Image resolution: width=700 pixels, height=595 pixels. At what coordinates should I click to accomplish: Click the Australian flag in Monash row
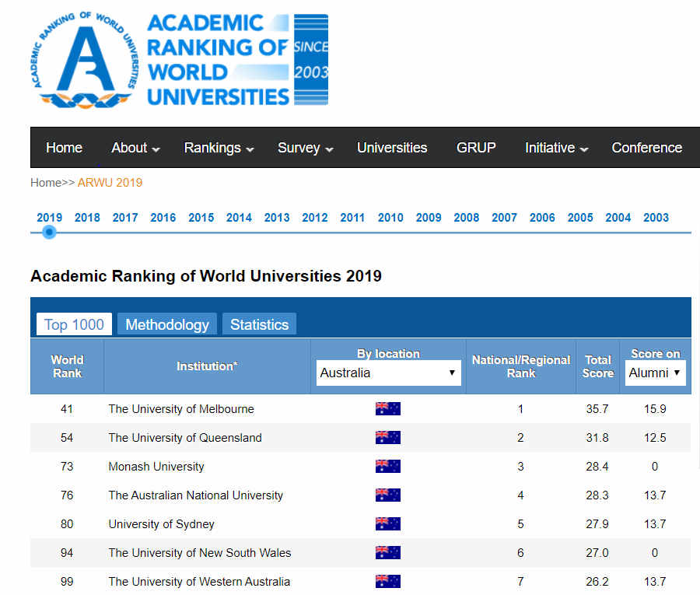click(388, 467)
